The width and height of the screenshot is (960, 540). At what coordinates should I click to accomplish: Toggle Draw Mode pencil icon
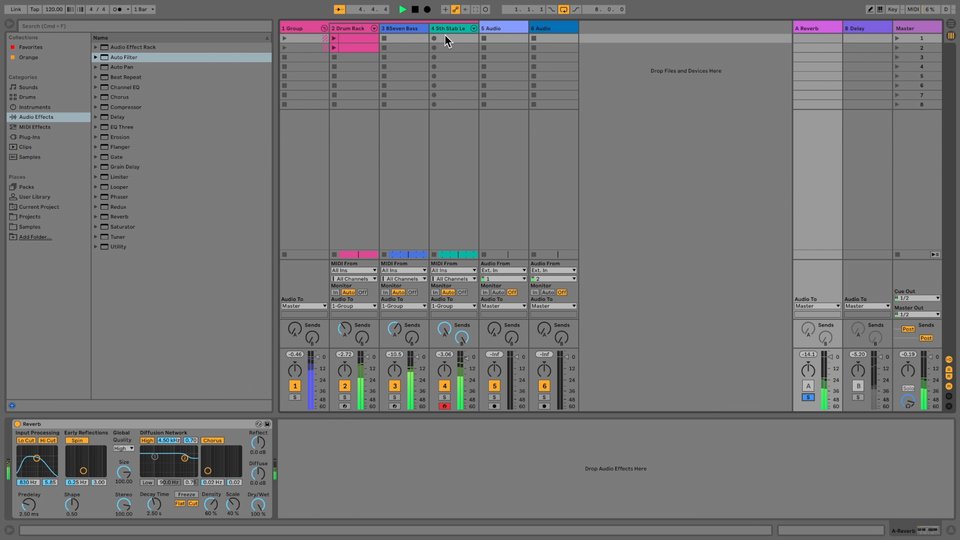tap(870, 9)
